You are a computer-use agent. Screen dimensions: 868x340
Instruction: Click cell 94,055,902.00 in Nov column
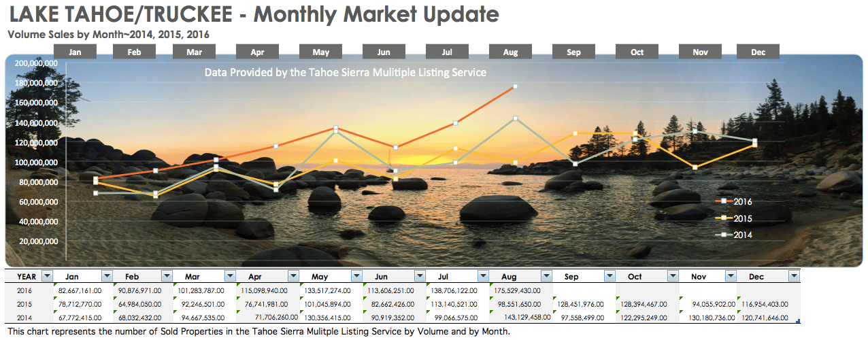[707, 304]
